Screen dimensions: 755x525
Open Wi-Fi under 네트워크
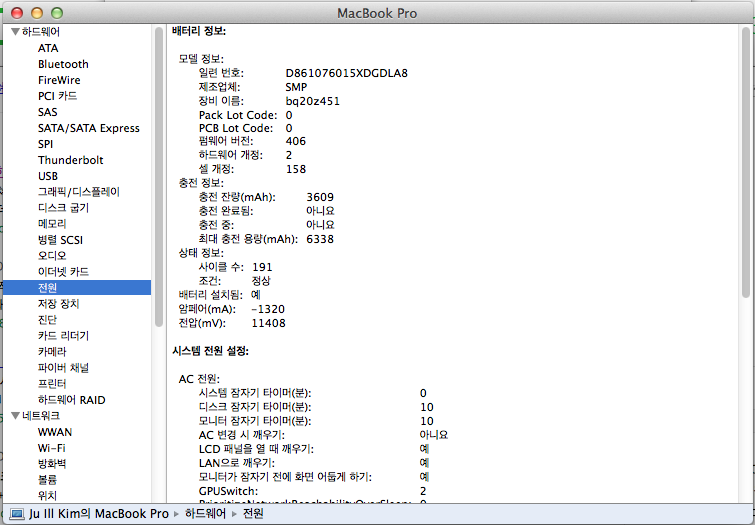click(52, 448)
